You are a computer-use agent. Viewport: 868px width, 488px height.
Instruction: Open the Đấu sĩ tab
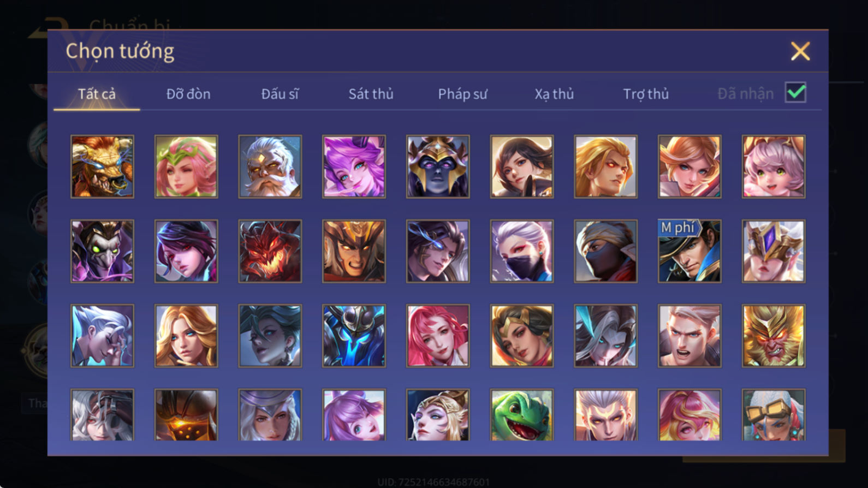tap(280, 94)
